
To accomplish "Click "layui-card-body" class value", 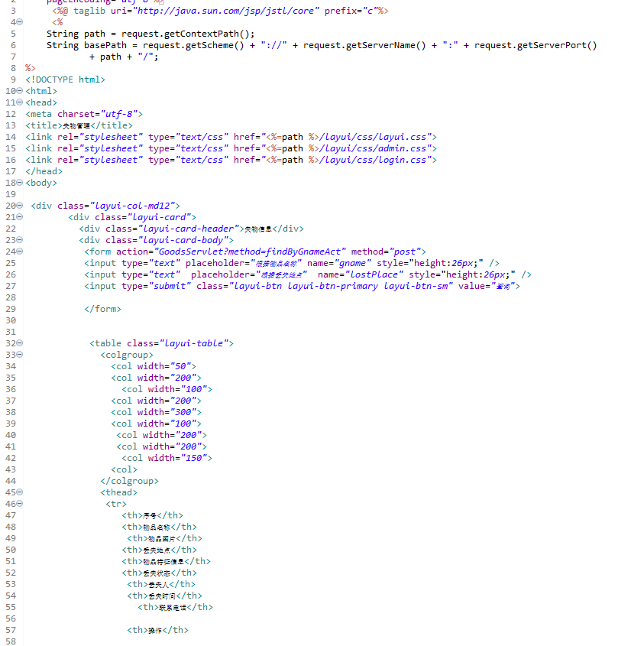I will (183, 240).
